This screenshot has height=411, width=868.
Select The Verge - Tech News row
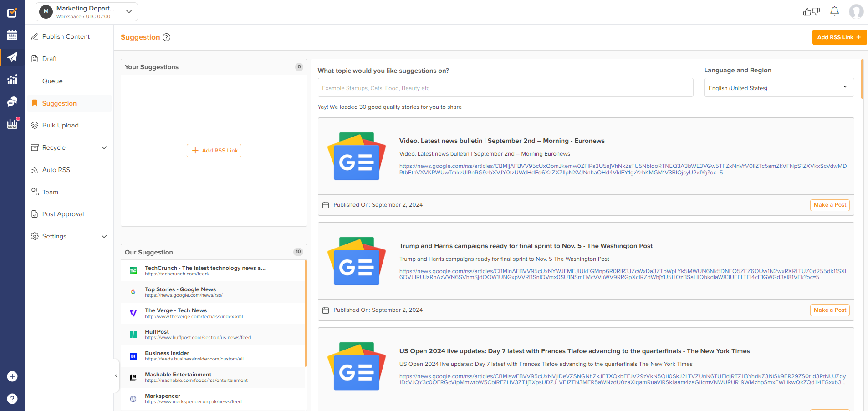[x=213, y=313]
